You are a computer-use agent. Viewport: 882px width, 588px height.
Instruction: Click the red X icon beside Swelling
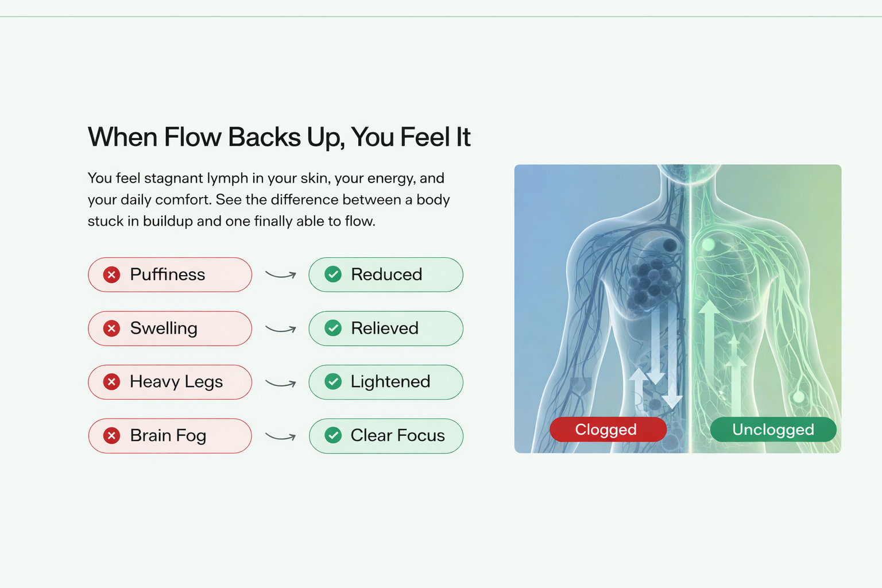point(112,328)
